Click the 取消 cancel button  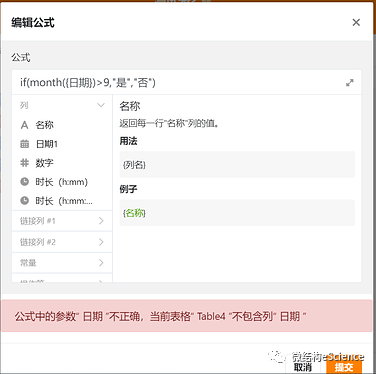coord(303,367)
